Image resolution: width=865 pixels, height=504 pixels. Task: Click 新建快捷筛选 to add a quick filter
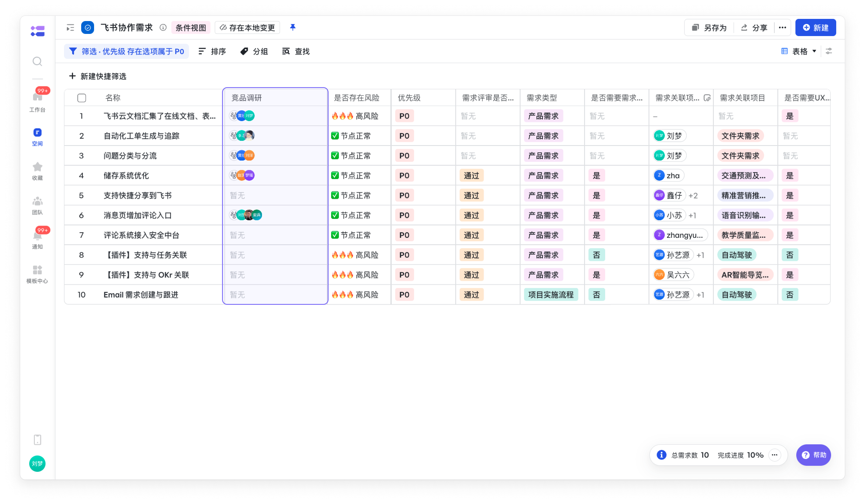[x=98, y=76]
